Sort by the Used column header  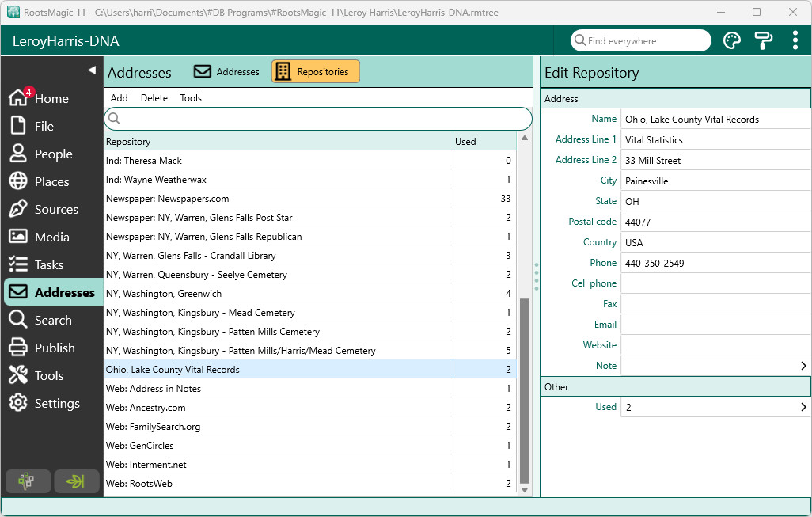[x=484, y=142]
